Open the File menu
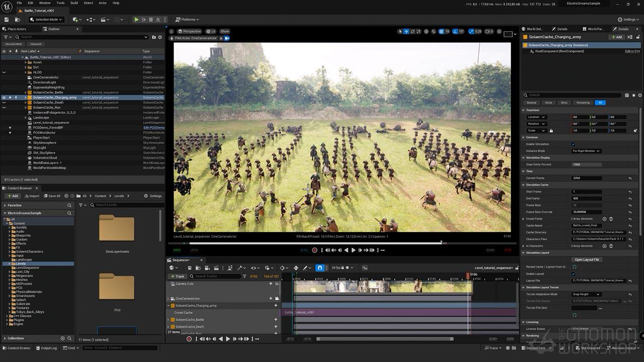Screen dimensions: 644x362 (20, 3)
